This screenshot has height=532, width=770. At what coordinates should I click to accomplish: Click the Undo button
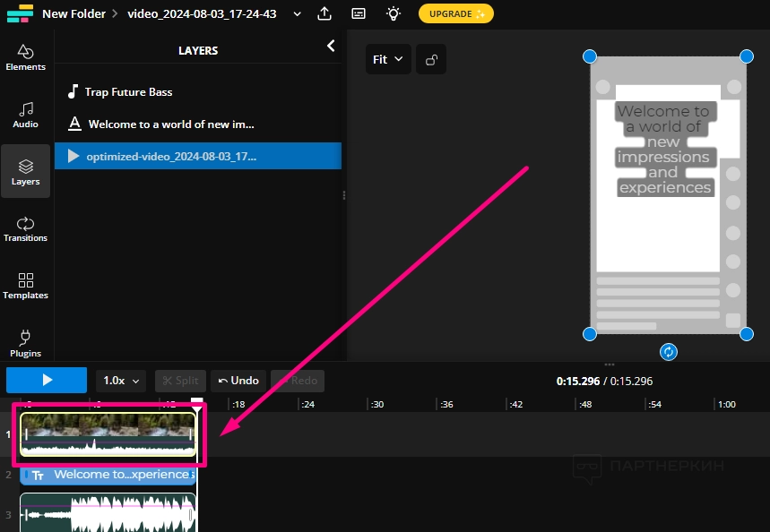[238, 381]
